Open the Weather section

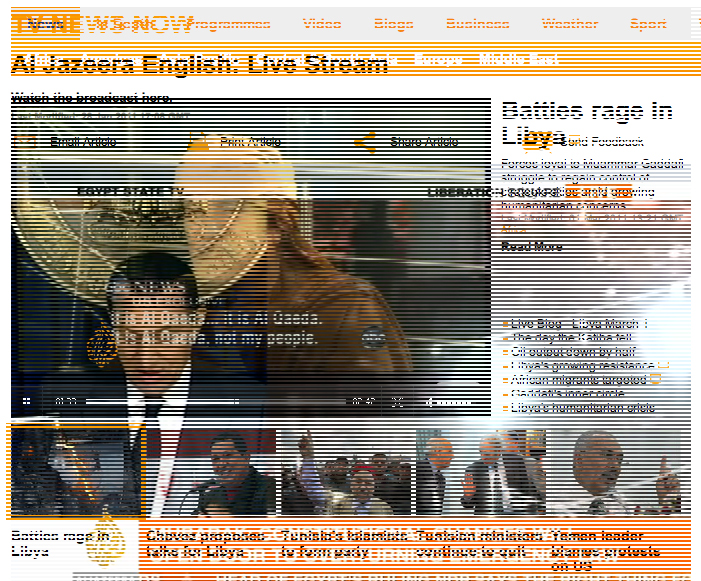570,24
